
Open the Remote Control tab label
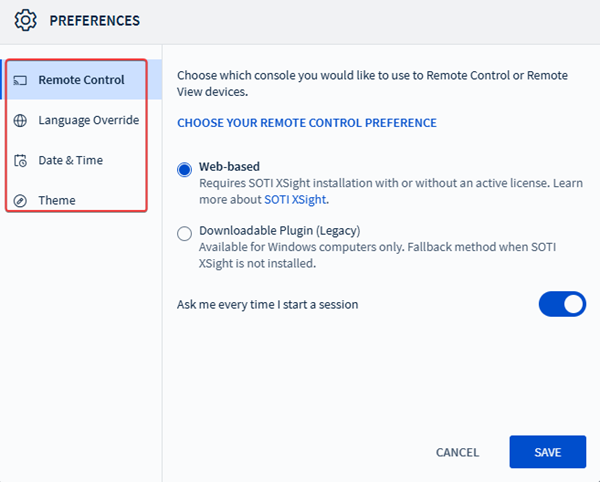pyautogui.click(x=81, y=80)
